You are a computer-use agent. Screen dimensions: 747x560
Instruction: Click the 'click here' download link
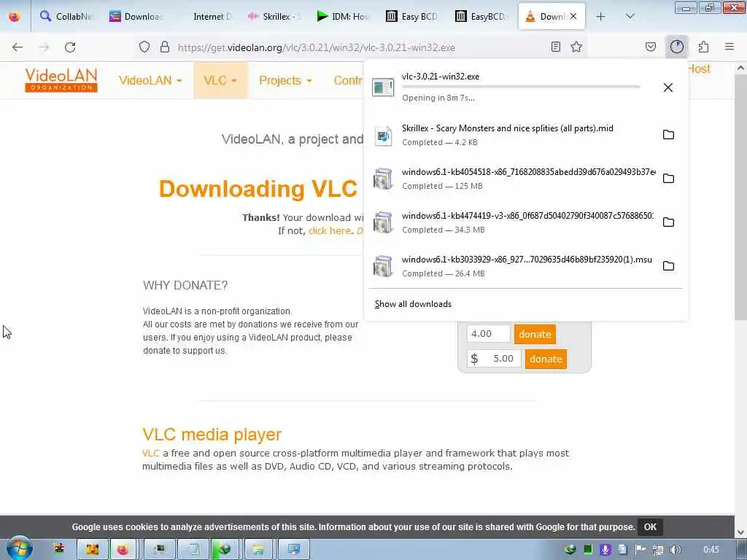(x=329, y=231)
